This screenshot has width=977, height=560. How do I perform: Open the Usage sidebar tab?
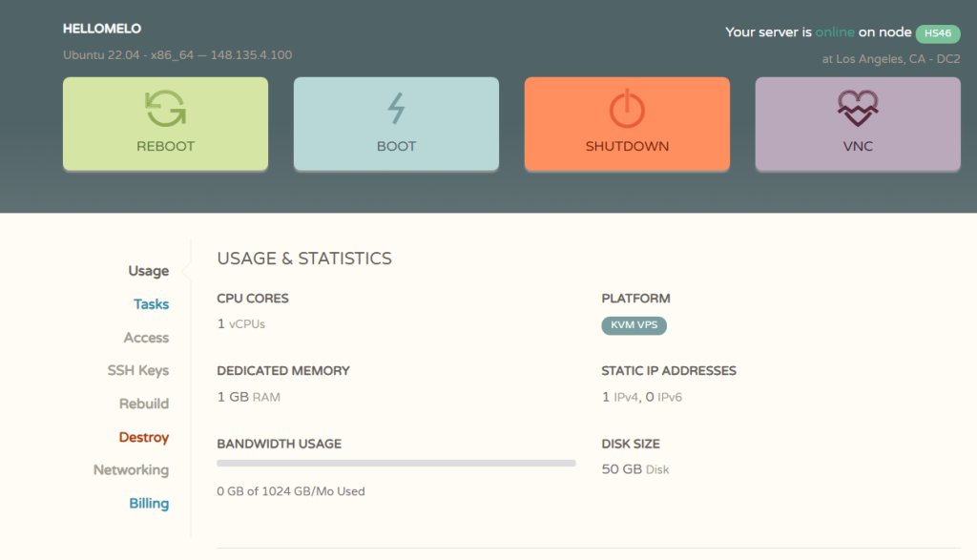point(148,271)
